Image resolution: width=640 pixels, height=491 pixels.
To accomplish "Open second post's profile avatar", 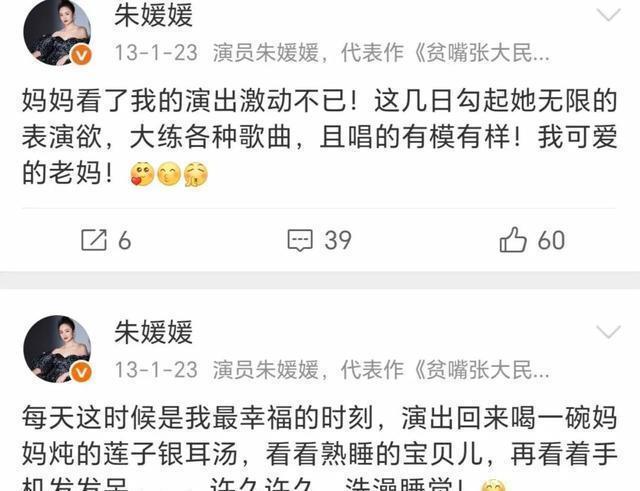I will pyautogui.click(x=57, y=349).
